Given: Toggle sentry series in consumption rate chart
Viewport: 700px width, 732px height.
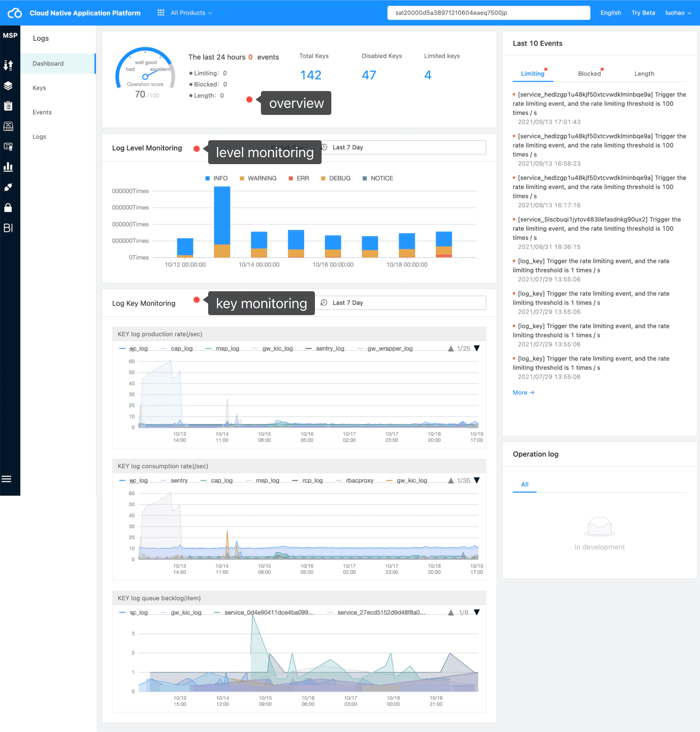Looking at the screenshot, I should (174, 480).
